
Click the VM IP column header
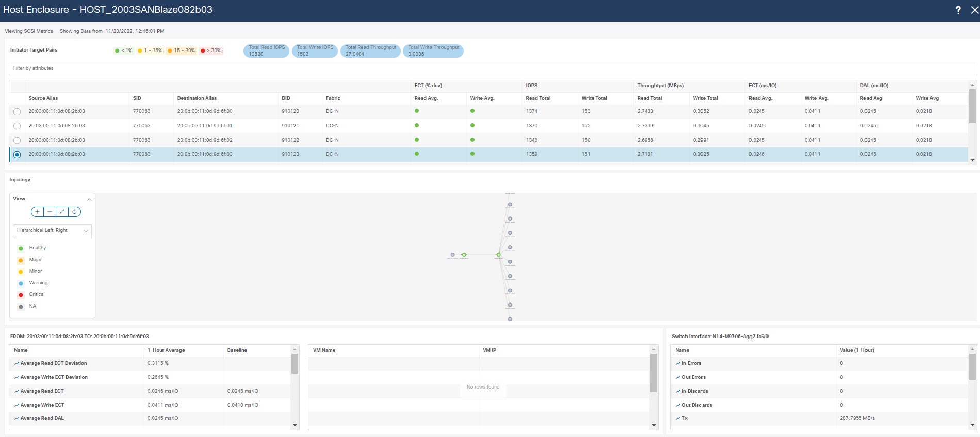coord(489,350)
